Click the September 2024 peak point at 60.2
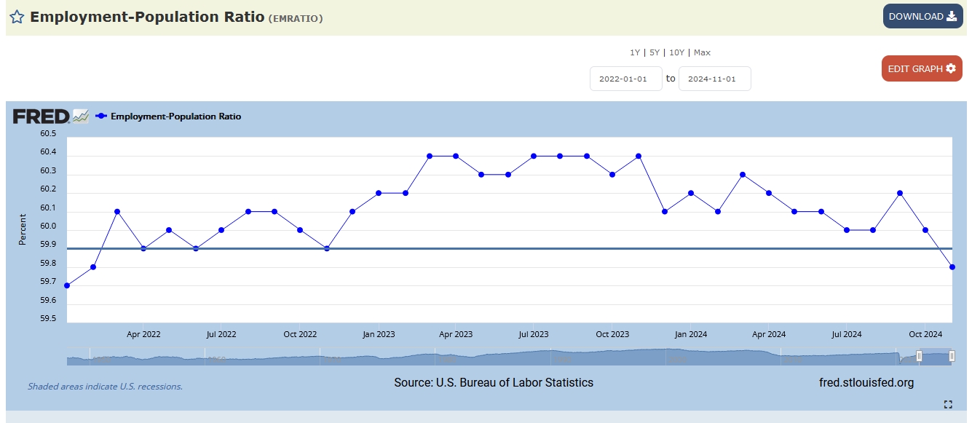Viewport: 980px width, 423px height. [900, 193]
